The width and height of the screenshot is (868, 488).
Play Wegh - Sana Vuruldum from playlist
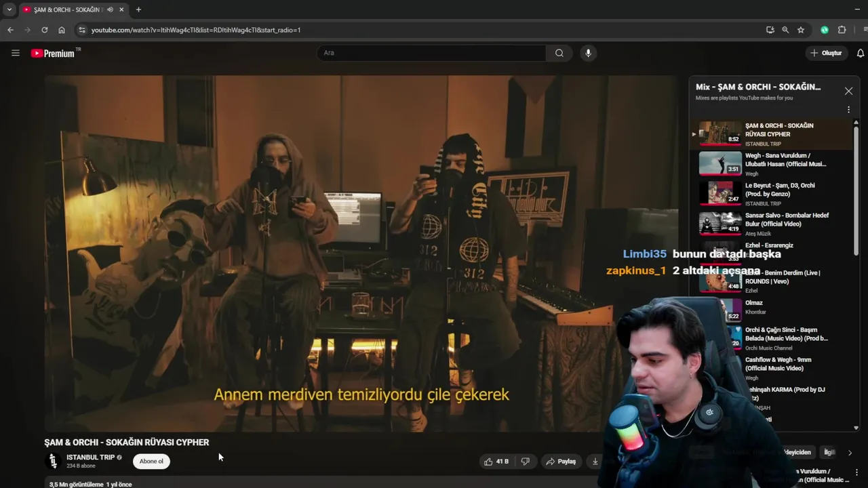772,163
